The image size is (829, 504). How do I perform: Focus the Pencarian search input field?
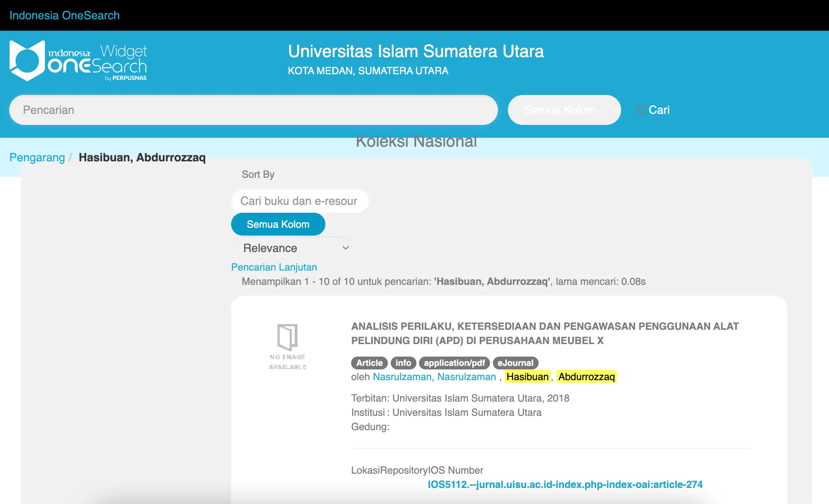(x=253, y=110)
